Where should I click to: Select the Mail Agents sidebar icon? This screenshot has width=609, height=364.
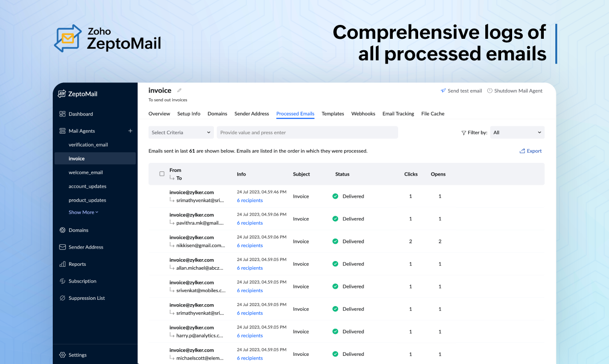63,130
